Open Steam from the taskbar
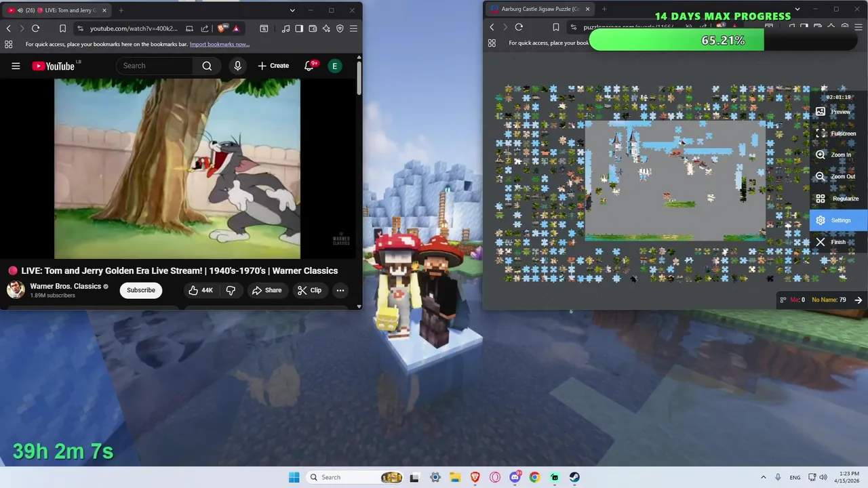 pyautogui.click(x=574, y=477)
